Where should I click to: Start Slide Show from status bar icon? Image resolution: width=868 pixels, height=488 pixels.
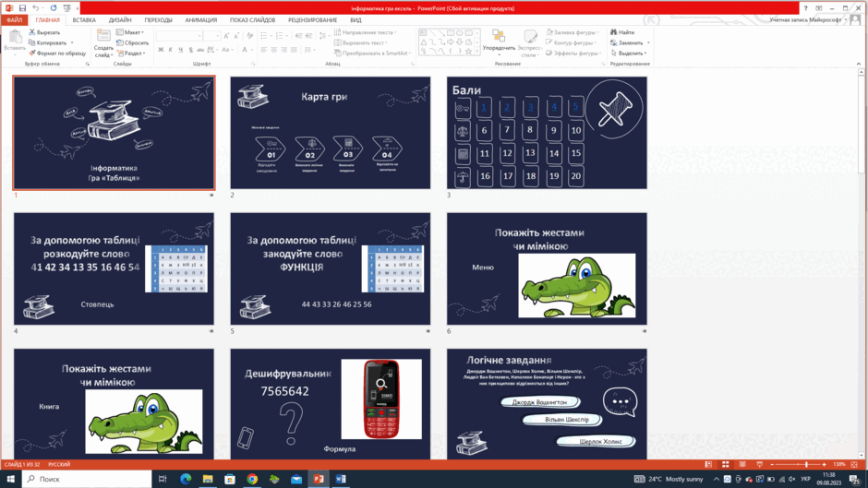tap(759, 464)
